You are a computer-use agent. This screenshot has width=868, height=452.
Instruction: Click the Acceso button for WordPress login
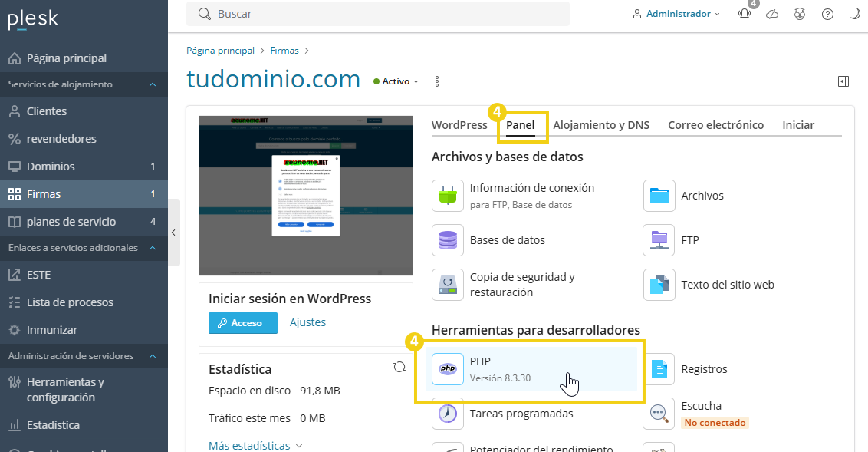[242, 323]
